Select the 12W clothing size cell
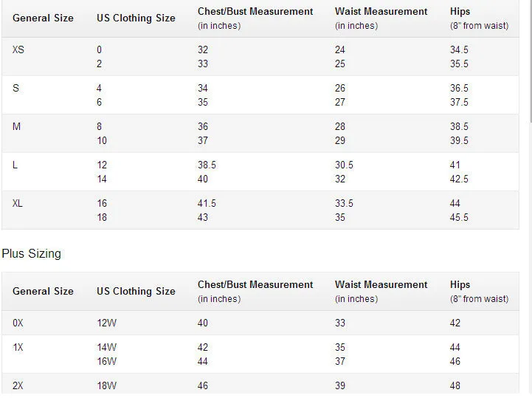Screen dimensions: 532x398 tap(106, 323)
